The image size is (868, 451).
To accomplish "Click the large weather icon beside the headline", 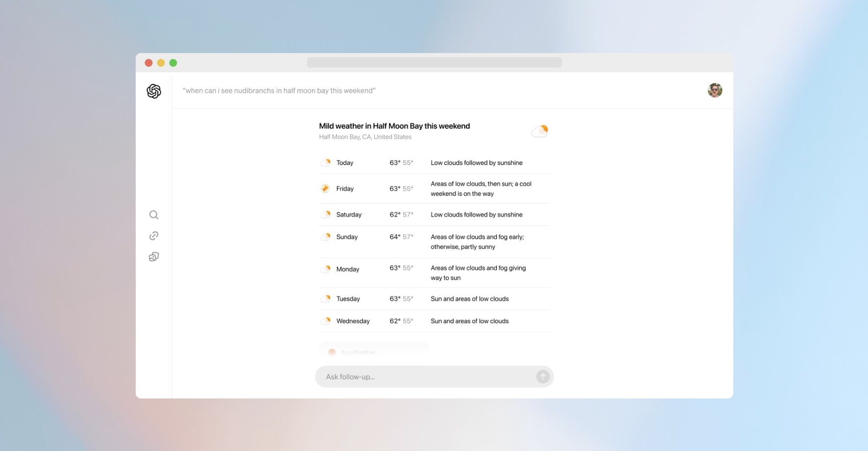I will (x=539, y=131).
